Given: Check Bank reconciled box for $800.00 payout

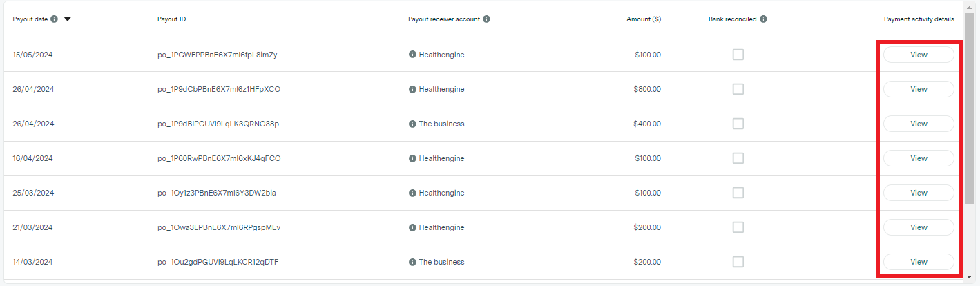Looking at the screenshot, I should tap(738, 89).
